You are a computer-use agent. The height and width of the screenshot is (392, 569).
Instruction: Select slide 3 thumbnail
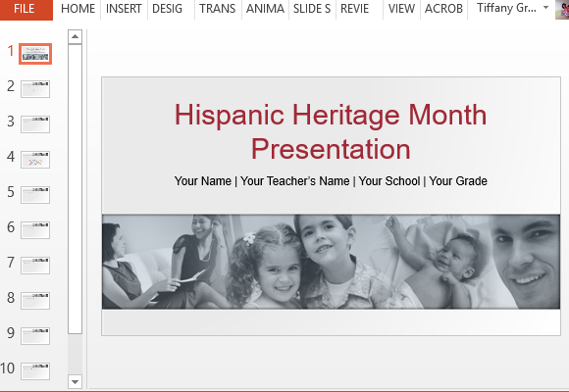(x=35, y=124)
